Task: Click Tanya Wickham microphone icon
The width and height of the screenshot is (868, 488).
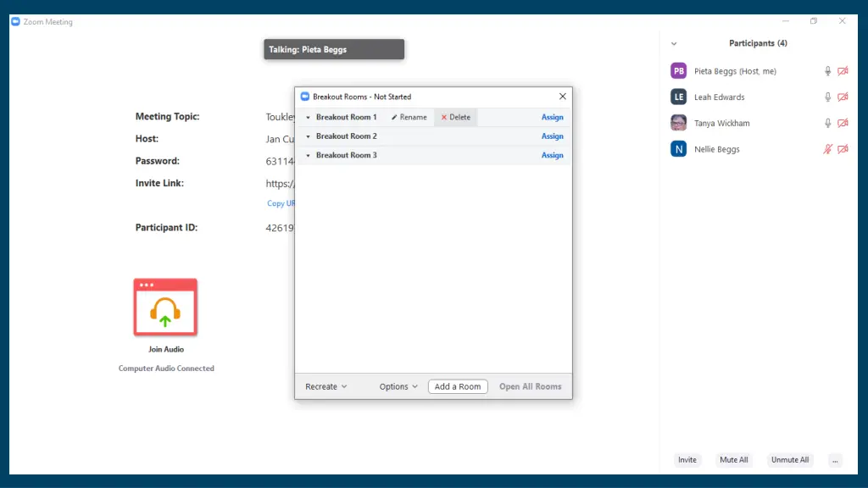Action: pyautogui.click(x=827, y=123)
